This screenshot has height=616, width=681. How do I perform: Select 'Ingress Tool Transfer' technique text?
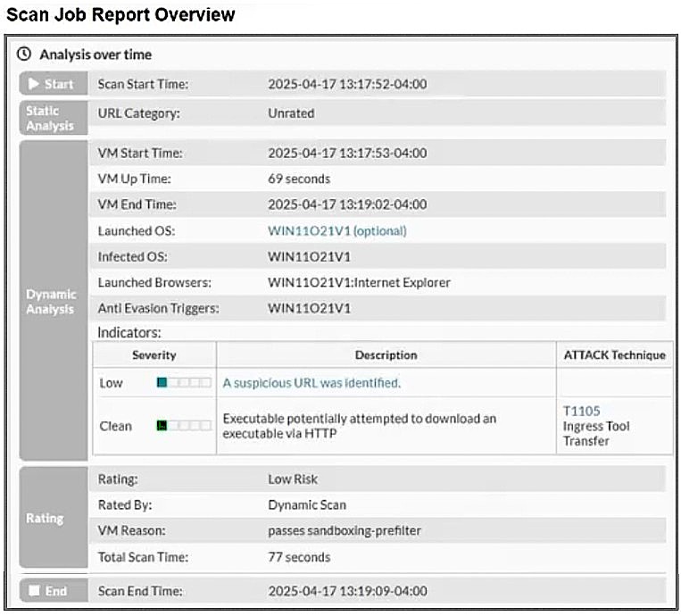[x=596, y=434]
